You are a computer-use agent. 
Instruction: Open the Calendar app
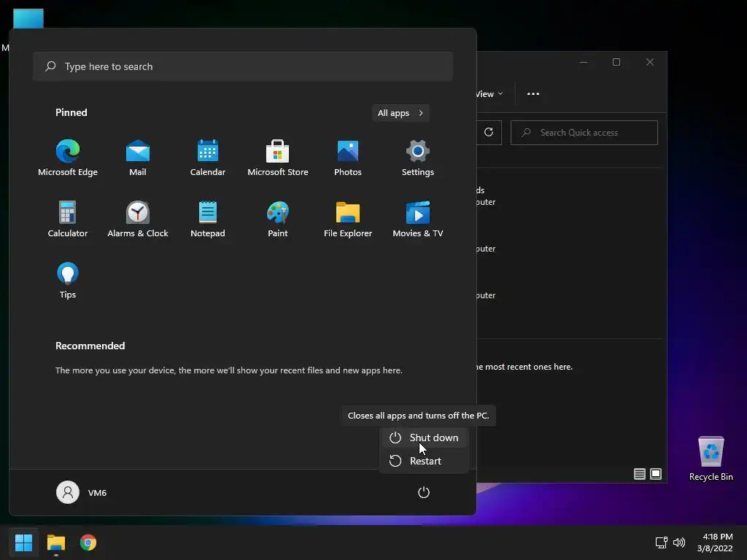[x=208, y=157]
